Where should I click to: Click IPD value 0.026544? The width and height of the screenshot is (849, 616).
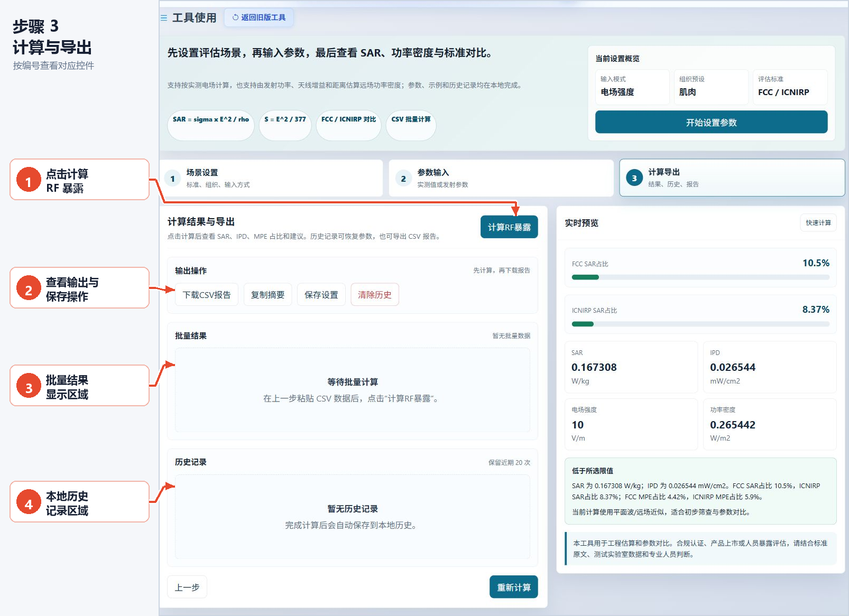tap(733, 367)
